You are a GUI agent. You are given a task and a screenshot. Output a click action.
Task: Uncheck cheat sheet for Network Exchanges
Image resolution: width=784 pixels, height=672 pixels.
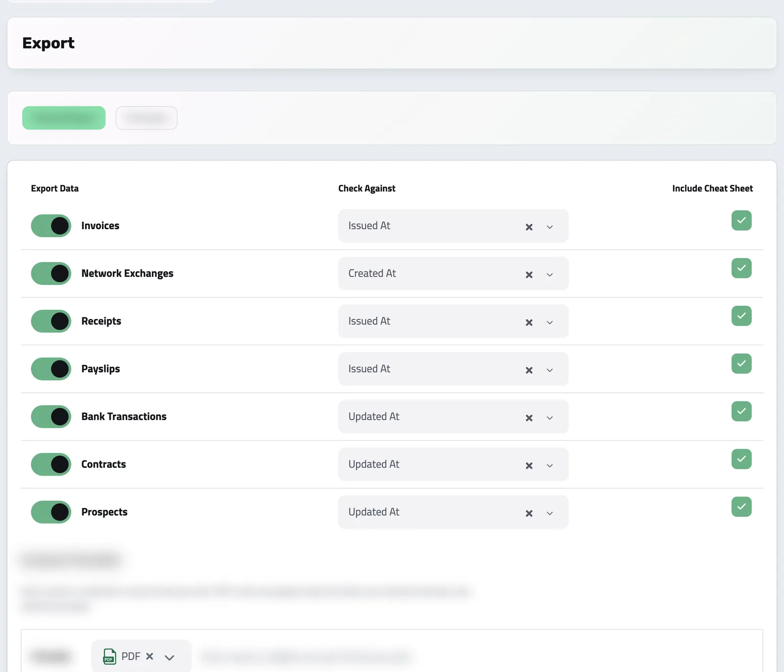(741, 268)
